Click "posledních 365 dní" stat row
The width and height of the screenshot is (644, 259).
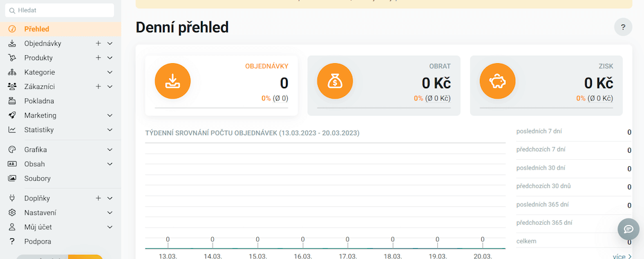[x=574, y=205]
